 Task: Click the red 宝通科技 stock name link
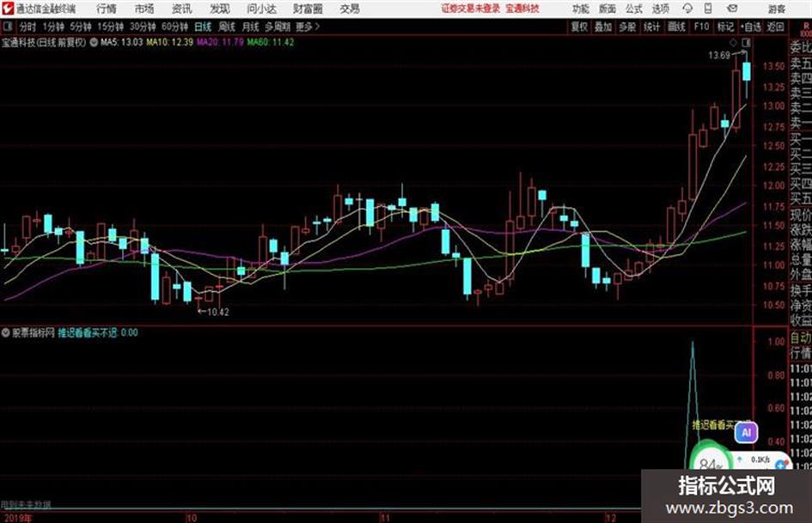522,9
